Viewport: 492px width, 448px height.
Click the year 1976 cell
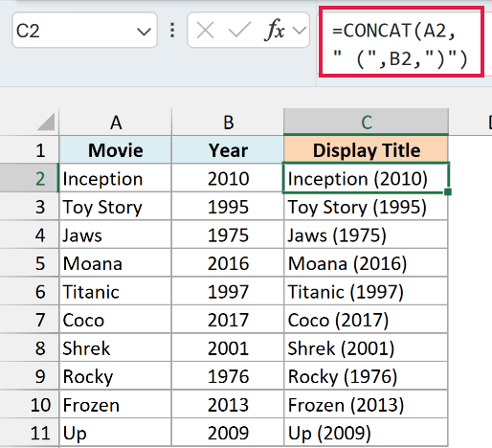click(228, 376)
